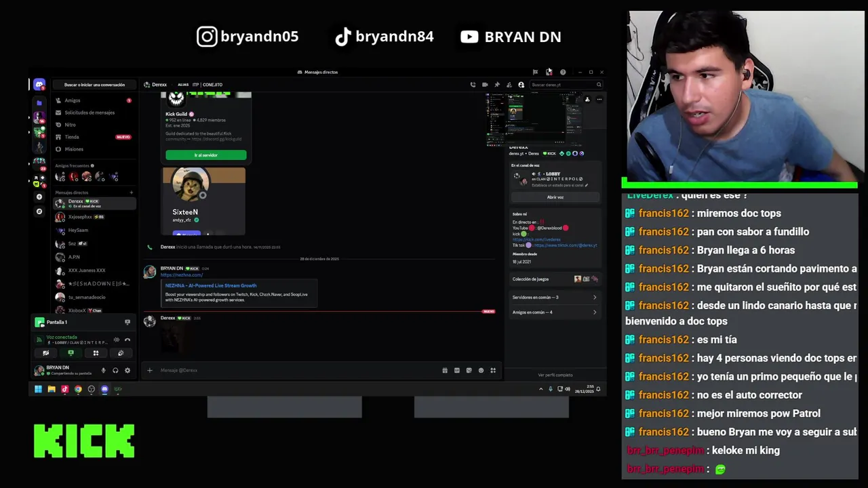The width and height of the screenshot is (868, 488).
Task: Open the Amigos tab
Action: tap(94, 100)
